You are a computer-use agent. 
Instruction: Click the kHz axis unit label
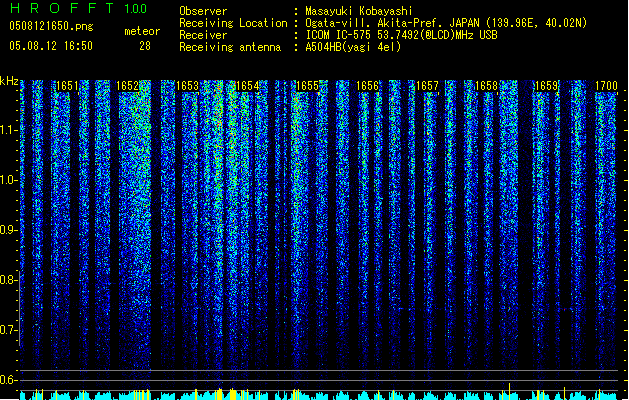9,81
